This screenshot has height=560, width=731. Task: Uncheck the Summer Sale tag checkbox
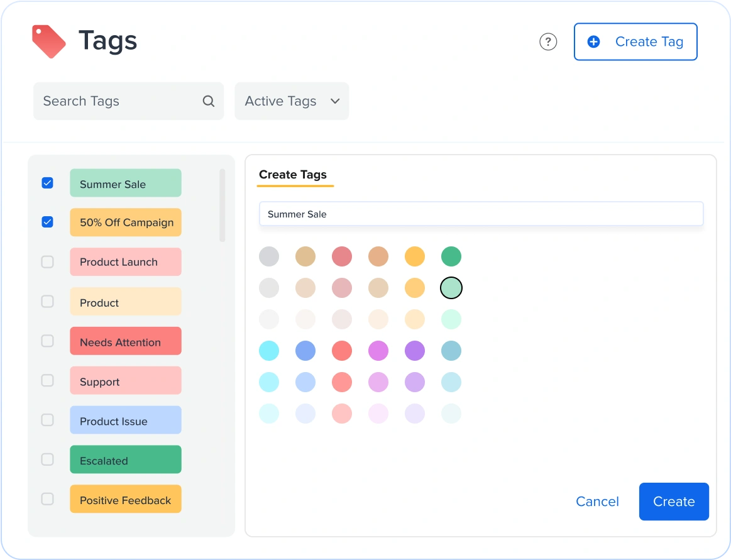[x=47, y=183]
